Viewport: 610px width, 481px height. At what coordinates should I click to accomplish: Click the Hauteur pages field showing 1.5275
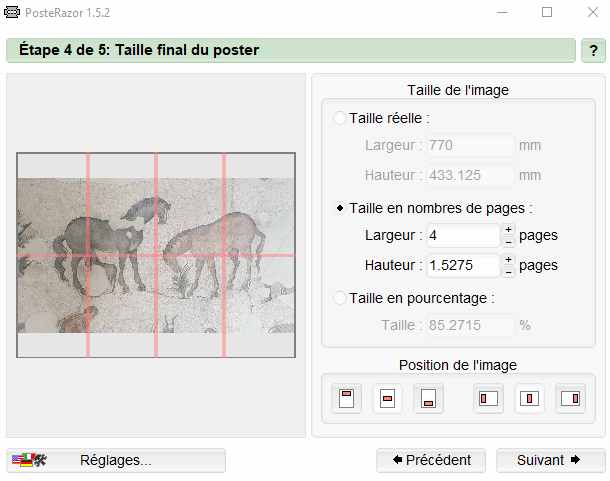coord(463,265)
